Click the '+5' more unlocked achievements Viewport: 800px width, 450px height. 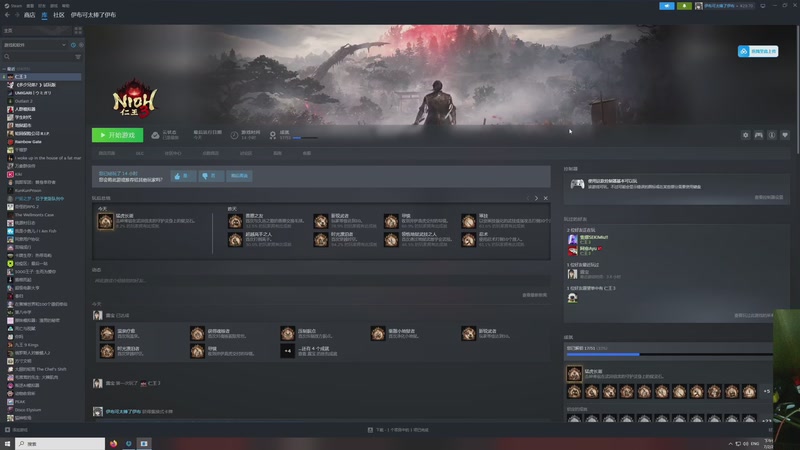[x=766, y=391]
